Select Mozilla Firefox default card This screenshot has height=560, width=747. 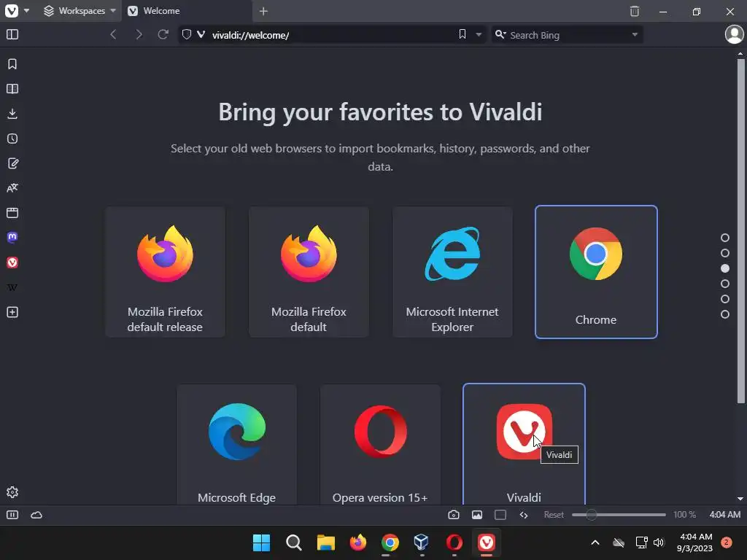(309, 272)
